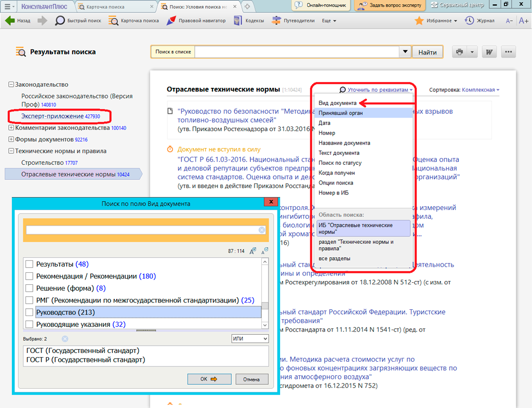Click Отмена in the dialog
The image size is (532, 408).
[x=251, y=379]
